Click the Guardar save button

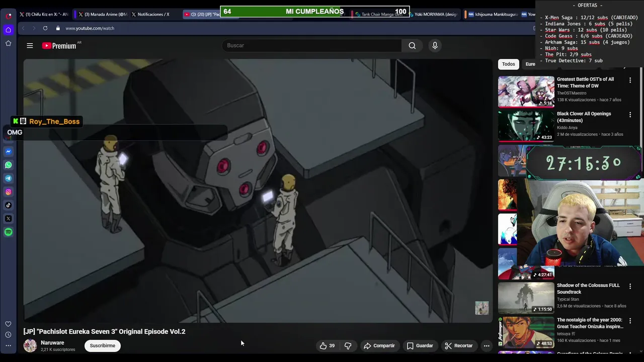(x=420, y=345)
